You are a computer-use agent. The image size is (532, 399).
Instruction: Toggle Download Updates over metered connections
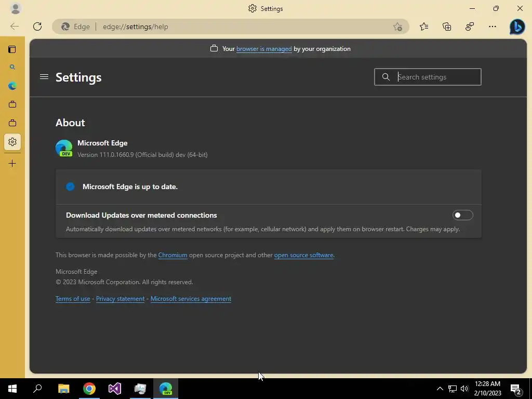coord(462,215)
